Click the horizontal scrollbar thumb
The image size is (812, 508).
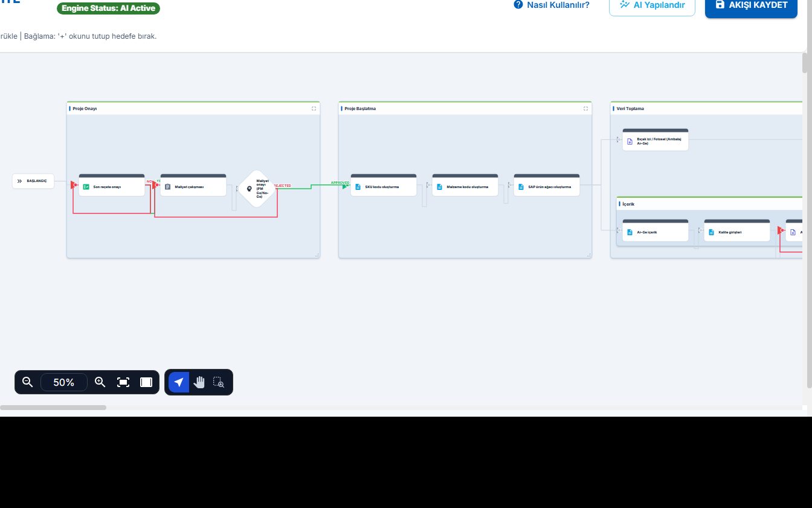tap(53, 408)
